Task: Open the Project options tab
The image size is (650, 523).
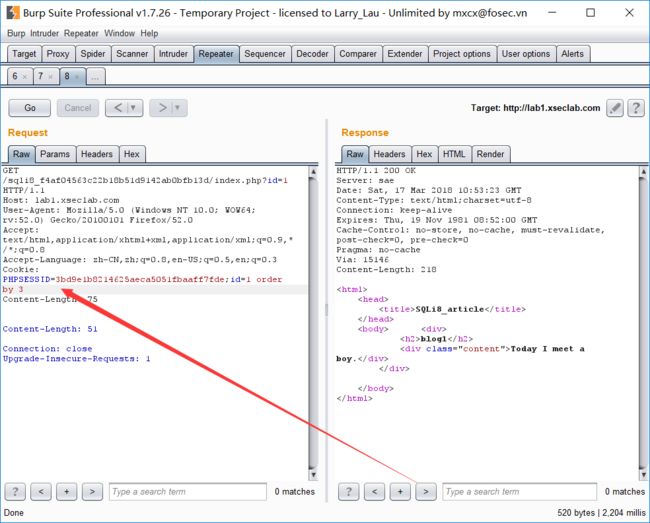Action: point(462,54)
